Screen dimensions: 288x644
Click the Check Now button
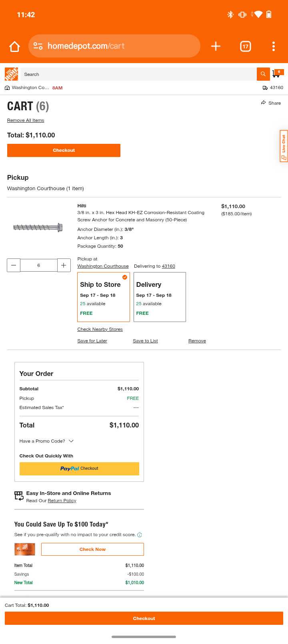[92, 549]
